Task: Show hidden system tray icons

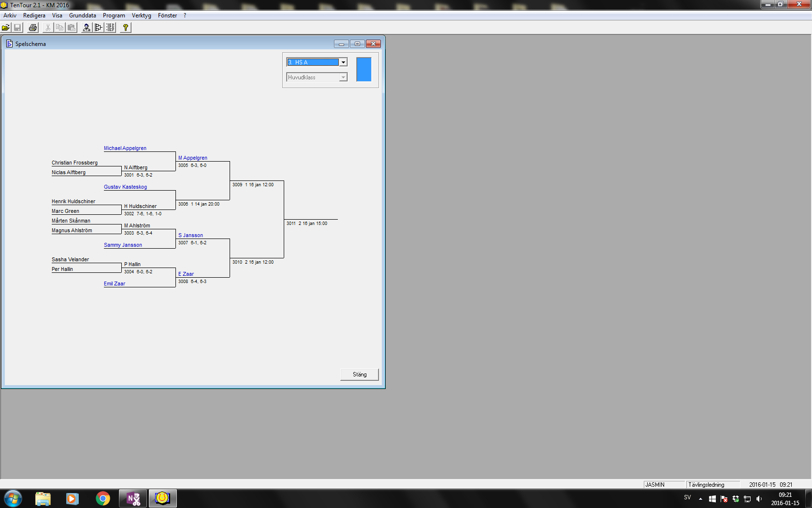Action: click(700, 499)
